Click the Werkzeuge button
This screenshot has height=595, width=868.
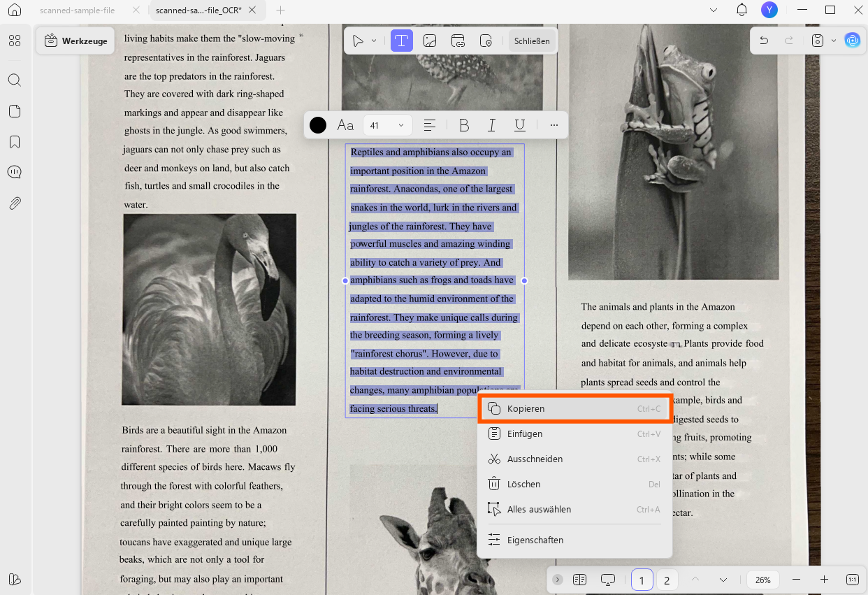pos(75,41)
